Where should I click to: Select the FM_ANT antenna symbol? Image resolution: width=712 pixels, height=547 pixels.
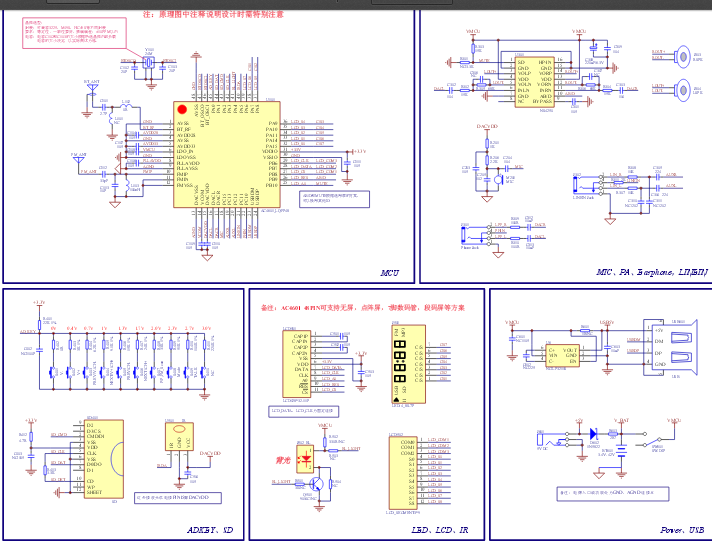click(x=79, y=160)
